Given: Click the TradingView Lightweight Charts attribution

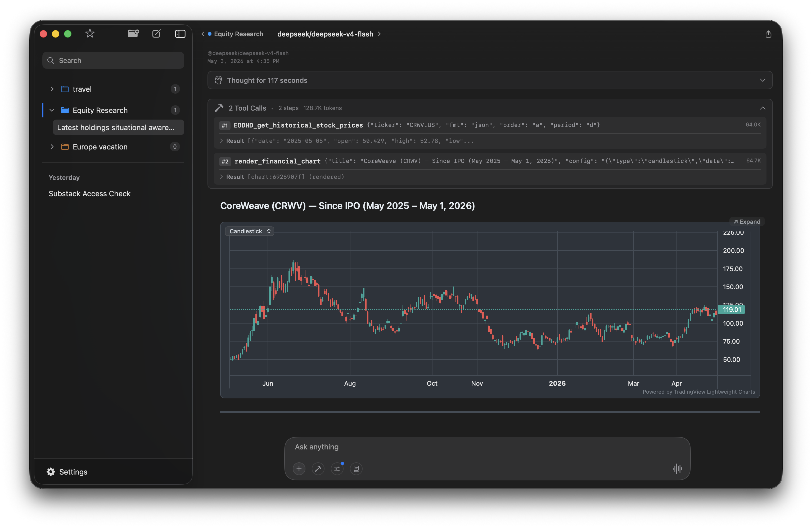Looking at the screenshot, I should coord(699,392).
